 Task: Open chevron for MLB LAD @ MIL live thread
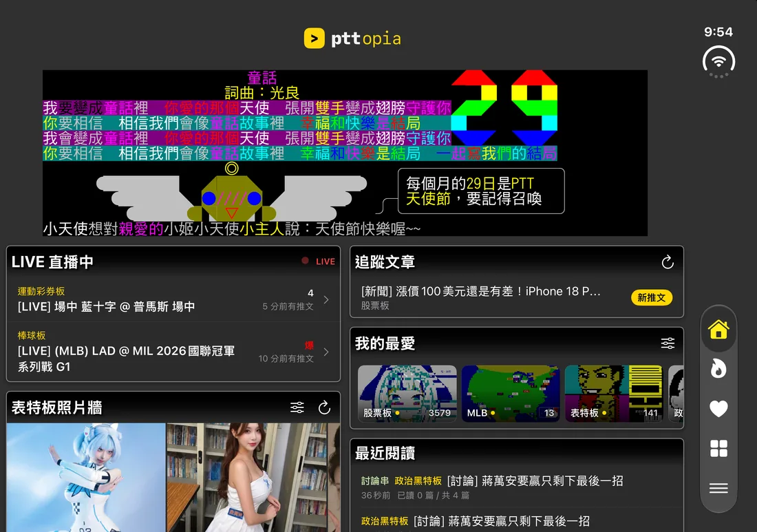click(x=326, y=352)
